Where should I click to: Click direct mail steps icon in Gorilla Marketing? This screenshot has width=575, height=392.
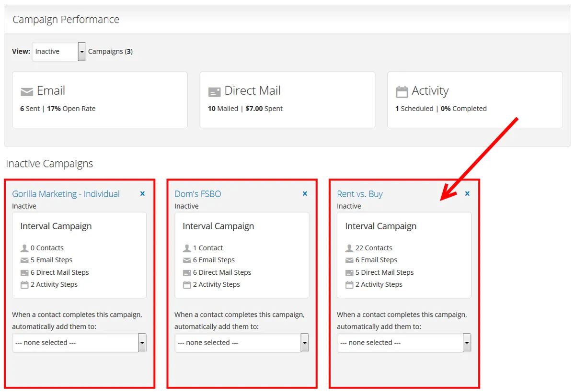[x=24, y=272]
